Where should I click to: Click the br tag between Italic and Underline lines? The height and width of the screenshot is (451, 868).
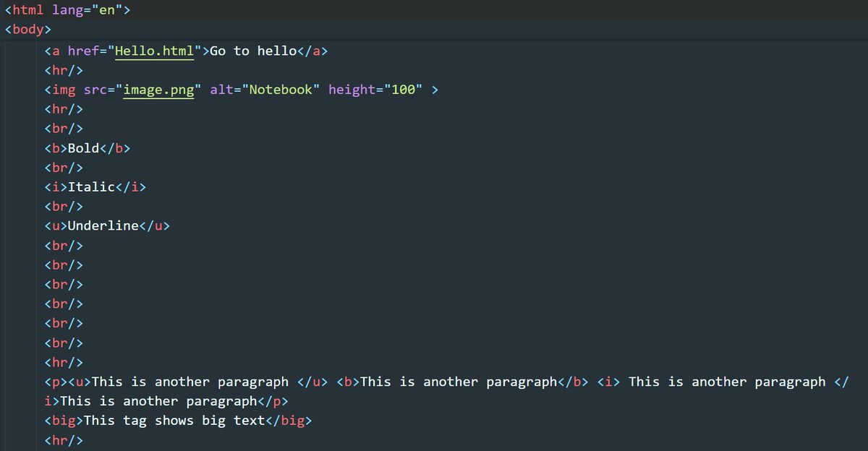[x=64, y=207]
